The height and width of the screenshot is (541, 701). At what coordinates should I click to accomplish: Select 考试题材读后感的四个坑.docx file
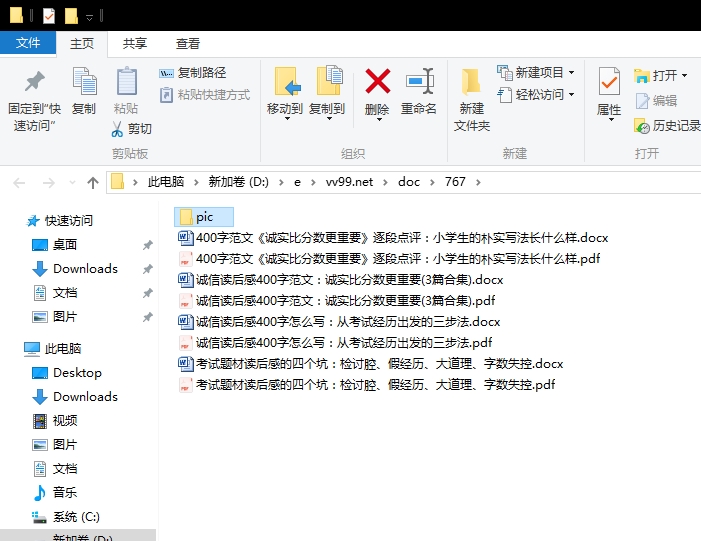click(371, 364)
